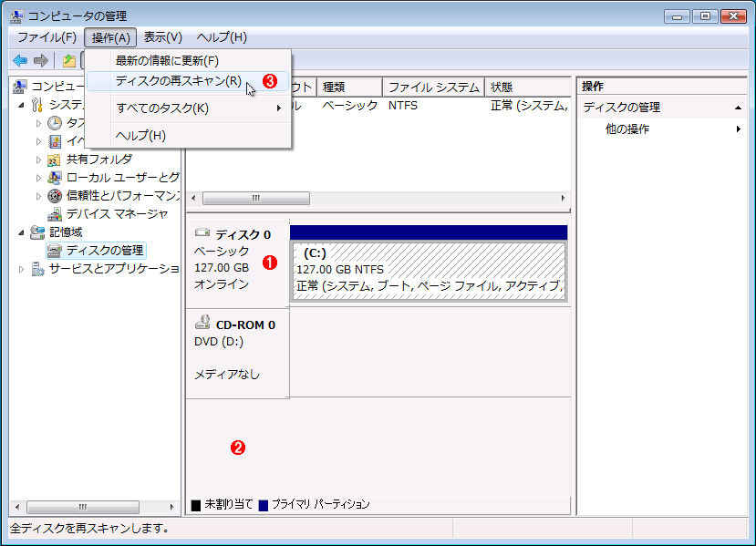Select デバイス マネージャ in the tree
This screenshot has height=546, width=756.
click(117, 214)
